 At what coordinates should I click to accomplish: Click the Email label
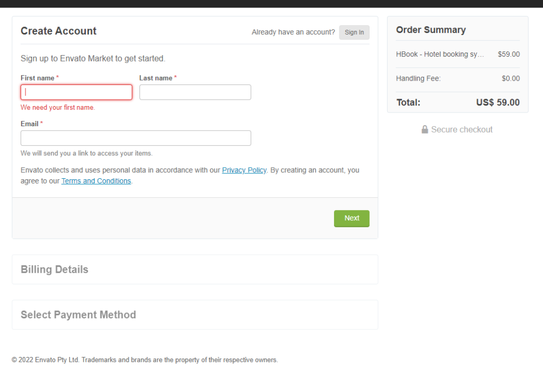pos(30,124)
